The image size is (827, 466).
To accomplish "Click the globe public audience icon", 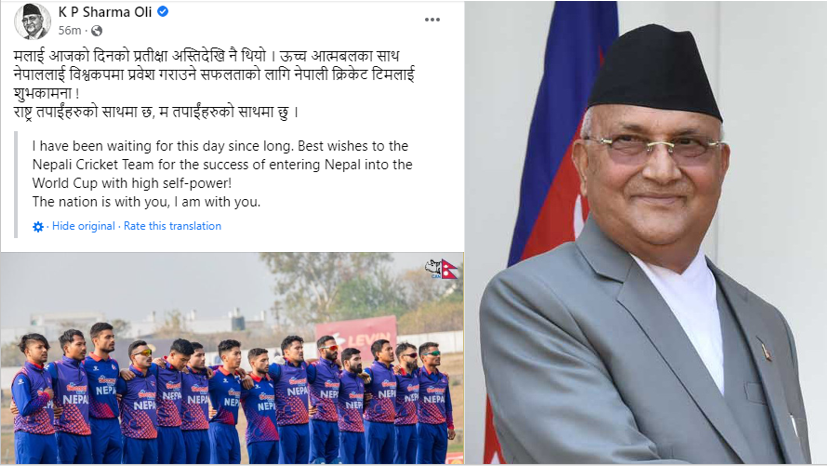I will pos(97,31).
